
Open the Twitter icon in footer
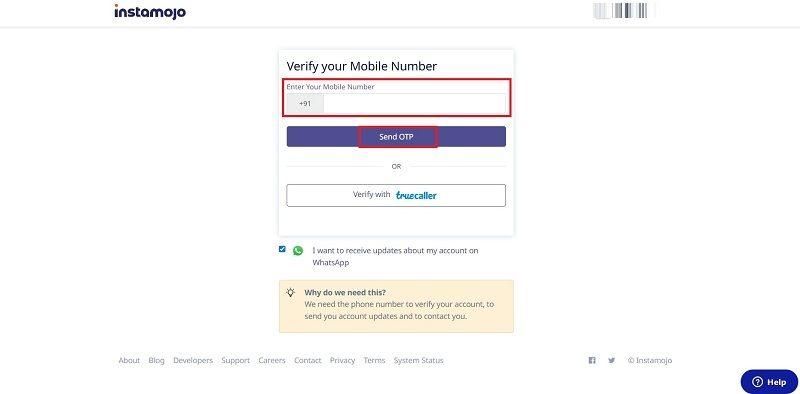[612, 360]
